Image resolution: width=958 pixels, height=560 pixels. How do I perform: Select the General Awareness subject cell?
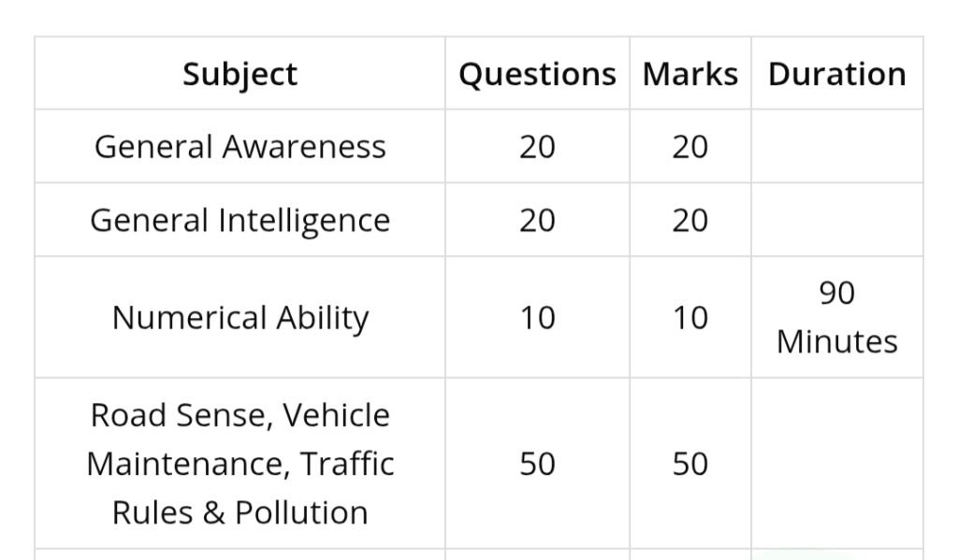click(239, 147)
